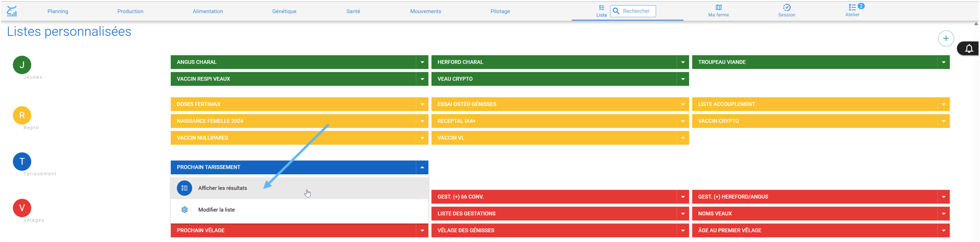Choose Modifier la liste menu entry

(300, 210)
